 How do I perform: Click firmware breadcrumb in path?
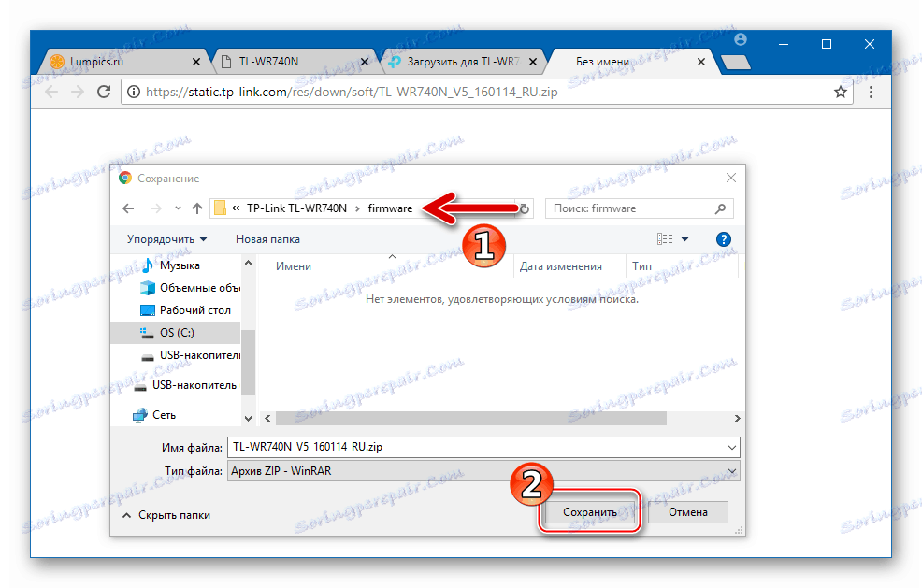(x=390, y=208)
